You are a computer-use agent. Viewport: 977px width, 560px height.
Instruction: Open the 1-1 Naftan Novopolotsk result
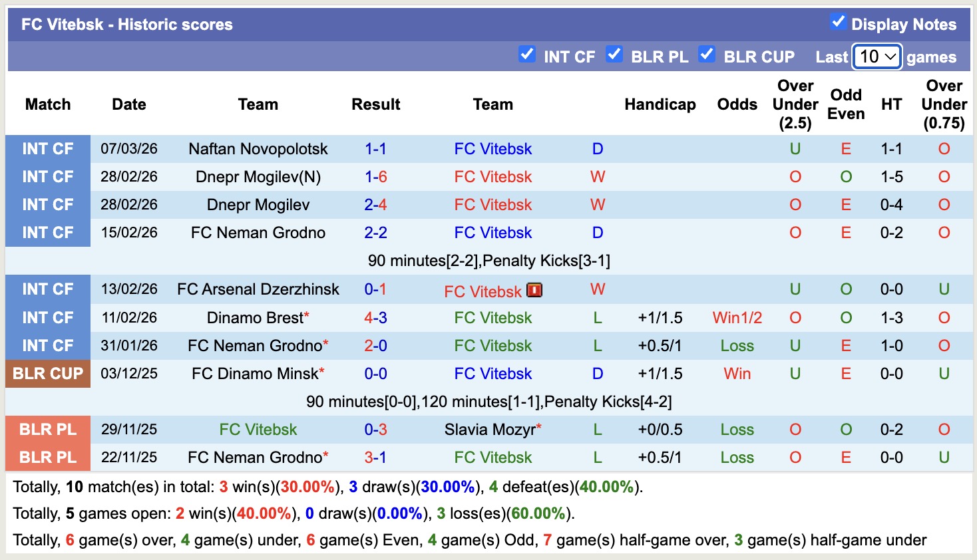click(x=375, y=149)
